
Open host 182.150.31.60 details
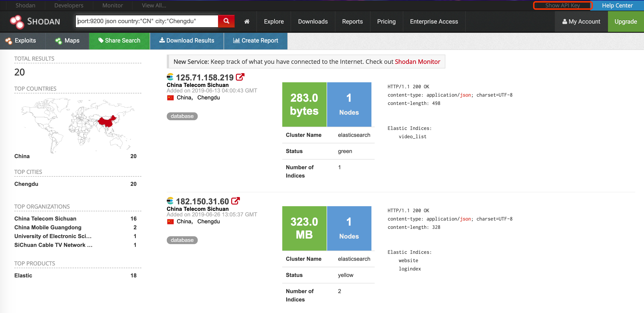click(202, 201)
